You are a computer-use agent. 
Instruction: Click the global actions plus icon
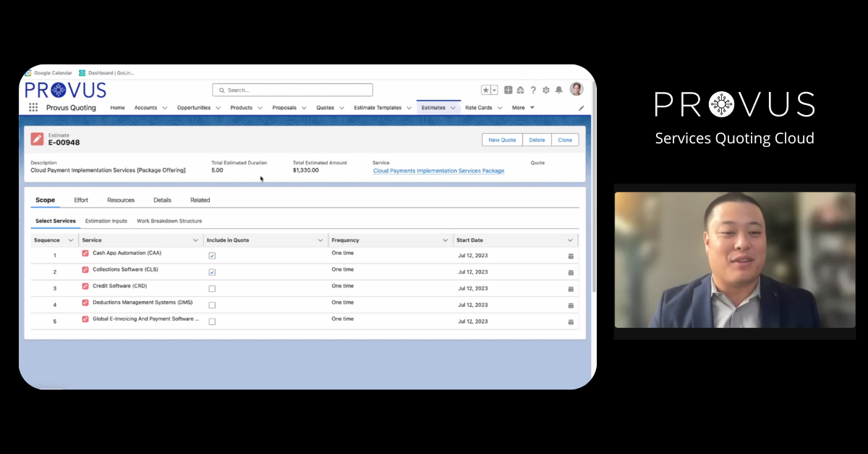click(x=509, y=90)
